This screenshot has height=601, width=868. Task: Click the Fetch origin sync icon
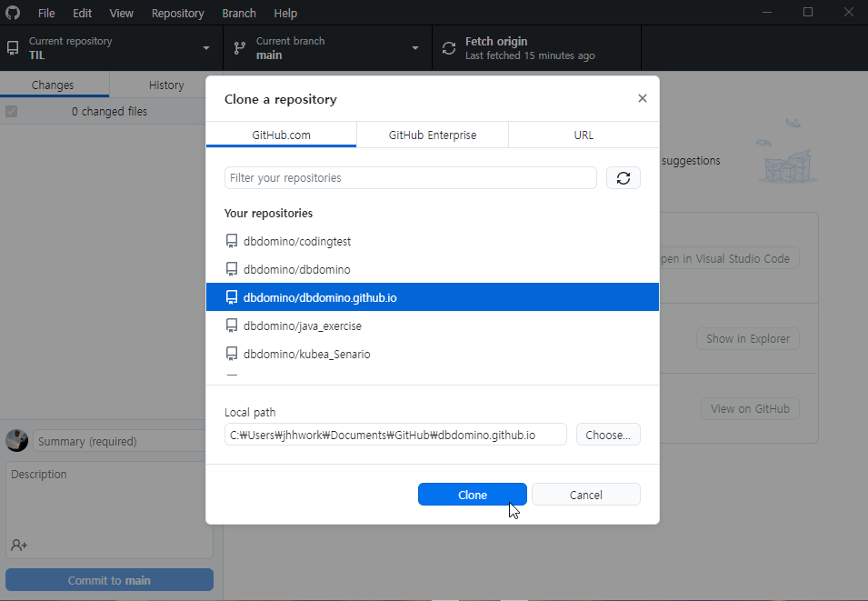pos(449,48)
